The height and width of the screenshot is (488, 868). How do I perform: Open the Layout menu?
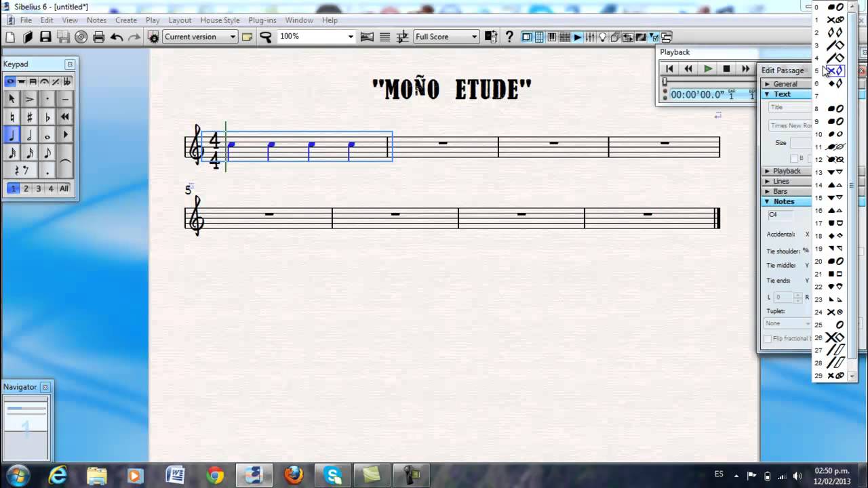click(180, 20)
